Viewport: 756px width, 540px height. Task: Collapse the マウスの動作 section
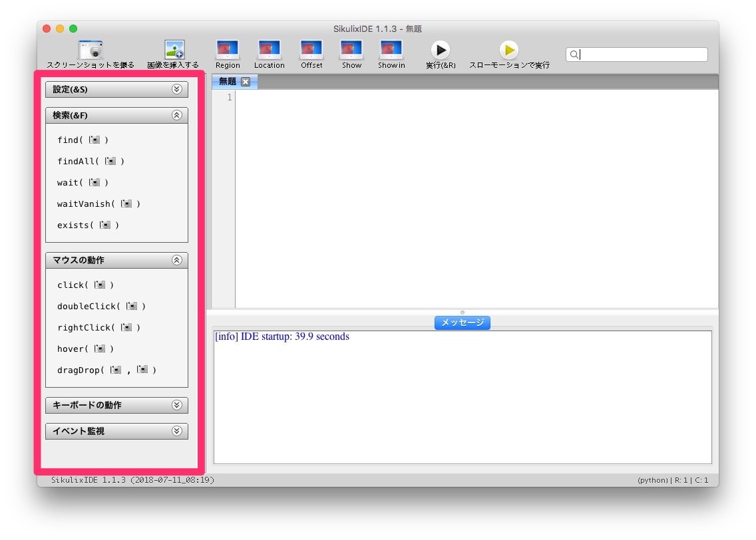pos(177,260)
